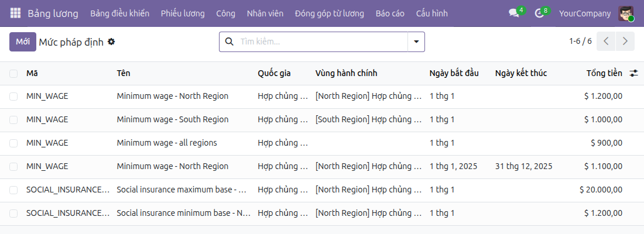
Task: Tick checkbox for Social insurance maximum base row
Action: (13, 190)
